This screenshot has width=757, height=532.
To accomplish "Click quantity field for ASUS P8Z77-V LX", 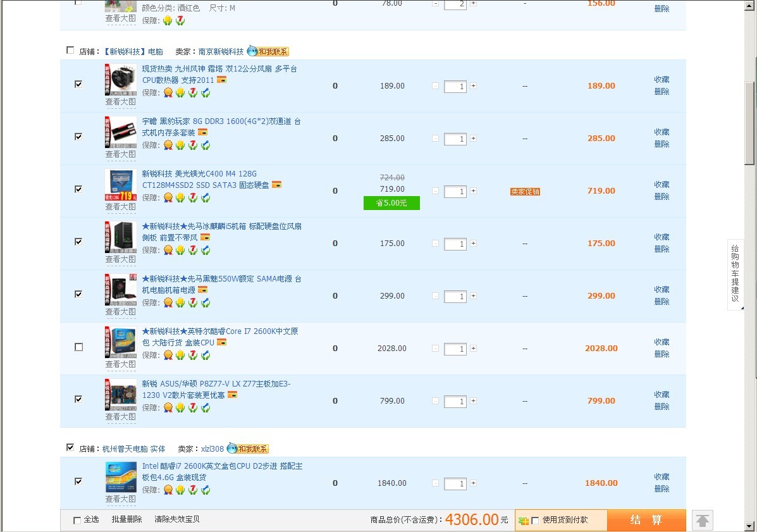I will pos(455,401).
